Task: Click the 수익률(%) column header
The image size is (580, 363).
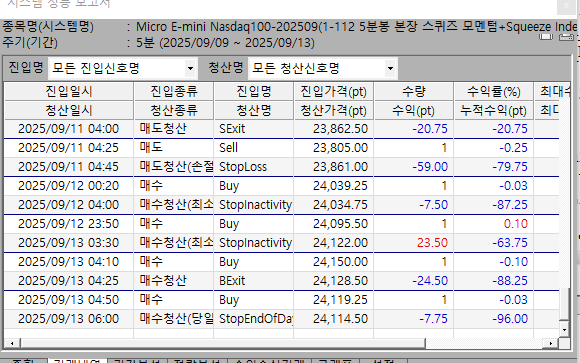Action: [x=493, y=91]
